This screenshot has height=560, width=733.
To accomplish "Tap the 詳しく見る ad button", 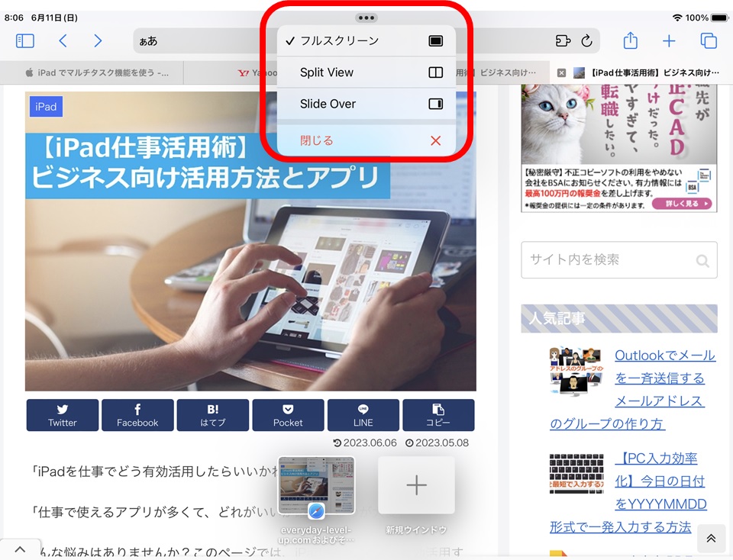I will click(682, 204).
